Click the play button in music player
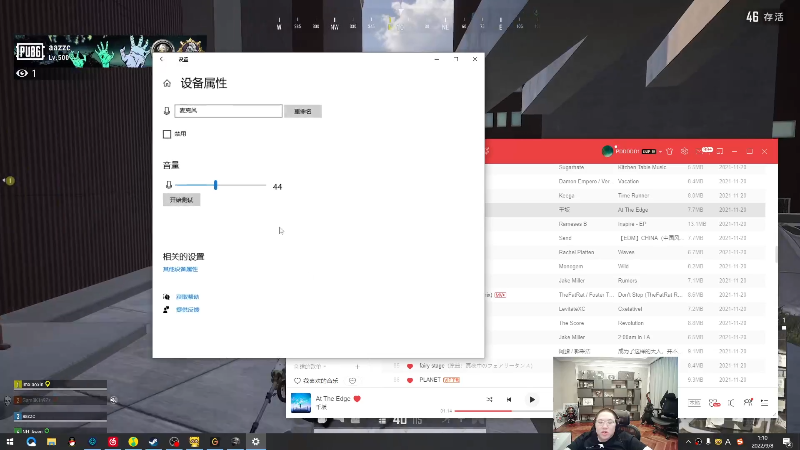 pos(532,399)
